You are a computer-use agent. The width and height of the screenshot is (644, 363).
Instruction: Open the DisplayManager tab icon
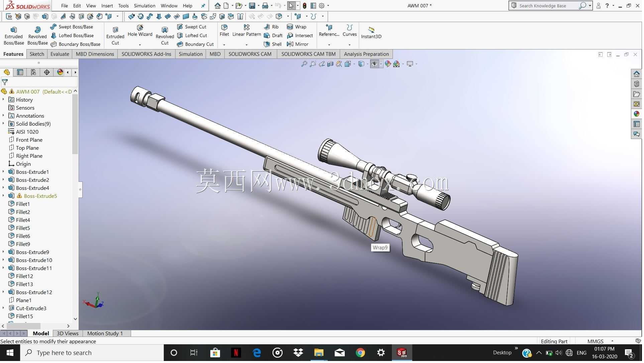coord(60,72)
